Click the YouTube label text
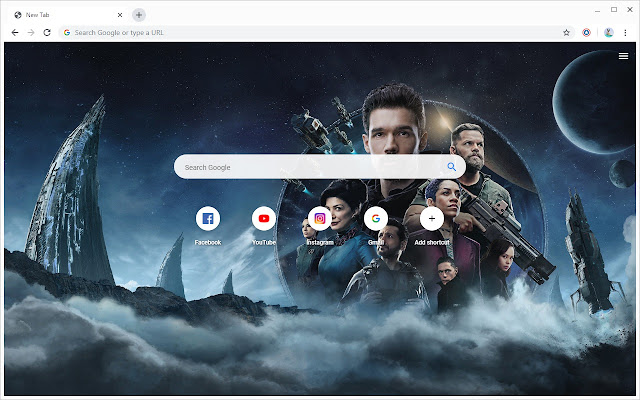Image resolution: width=640 pixels, height=400 pixels. (264, 242)
